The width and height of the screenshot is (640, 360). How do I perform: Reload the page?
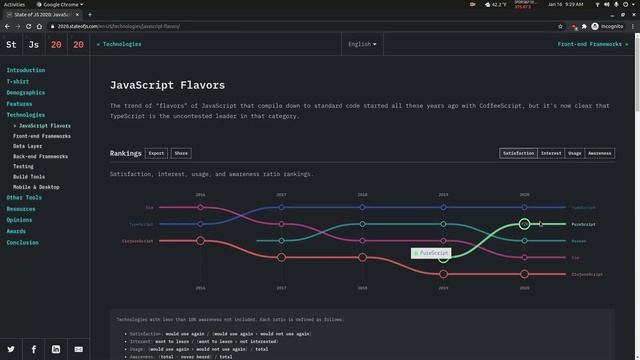point(28,27)
